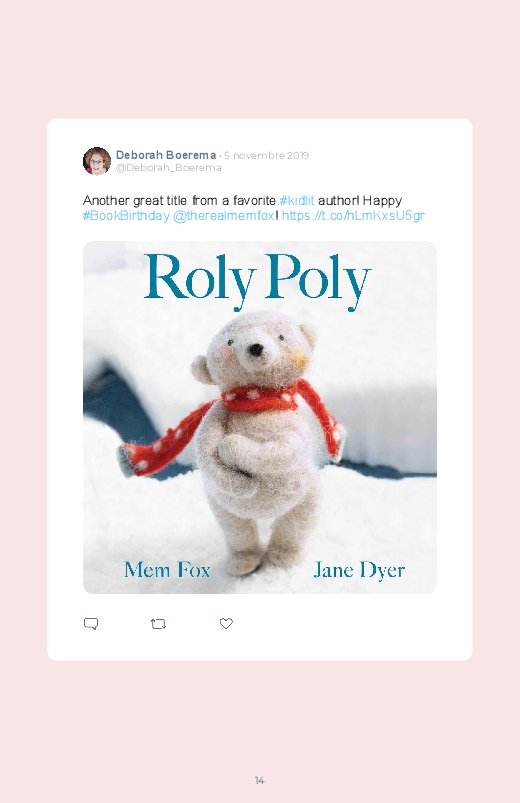520x803 pixels.
Task: Click the Mem Fox author name on cover
Action: (167, 569)
